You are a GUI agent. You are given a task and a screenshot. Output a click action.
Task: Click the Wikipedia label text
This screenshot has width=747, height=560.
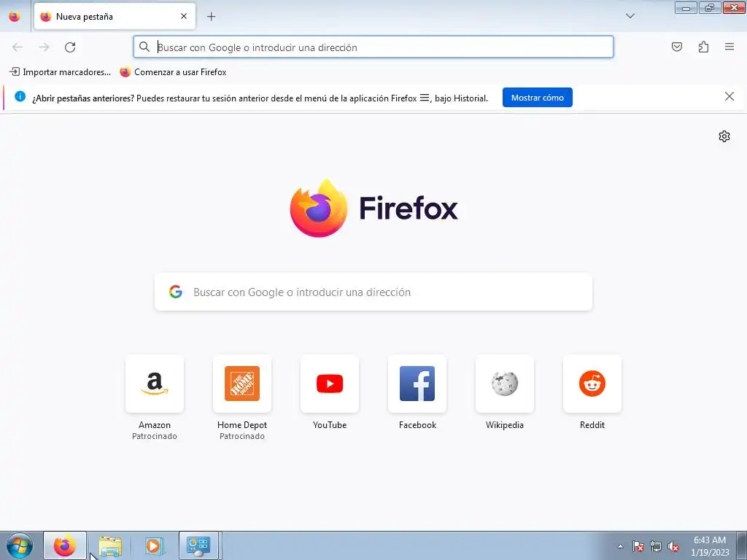[x=505, y=425]
